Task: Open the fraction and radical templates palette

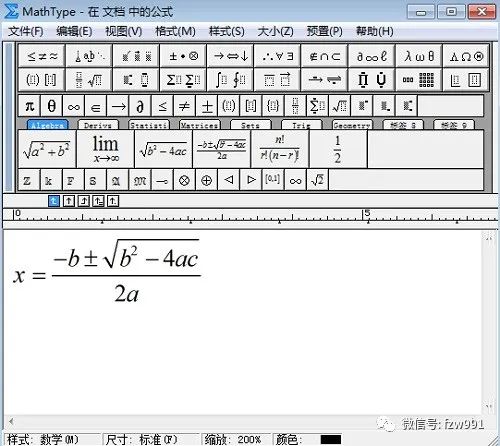Action: (89, 80)
